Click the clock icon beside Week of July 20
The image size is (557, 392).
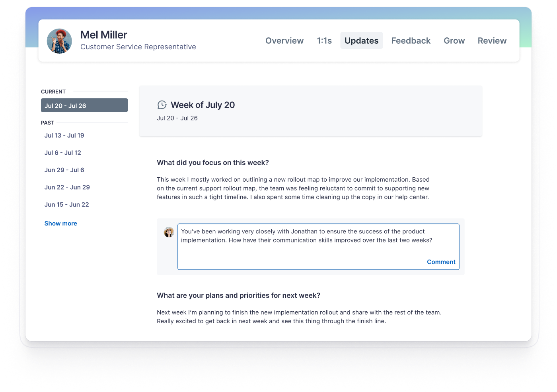point(162,105)
